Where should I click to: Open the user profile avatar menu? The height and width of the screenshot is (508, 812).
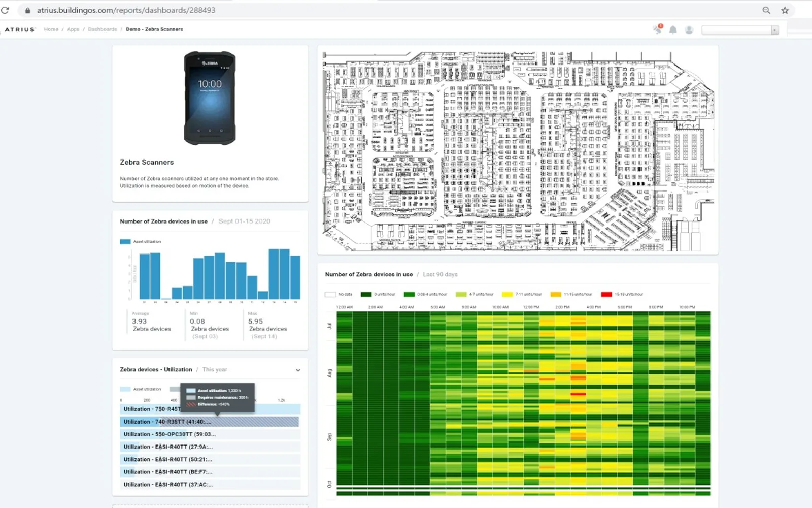pos(689,29)
